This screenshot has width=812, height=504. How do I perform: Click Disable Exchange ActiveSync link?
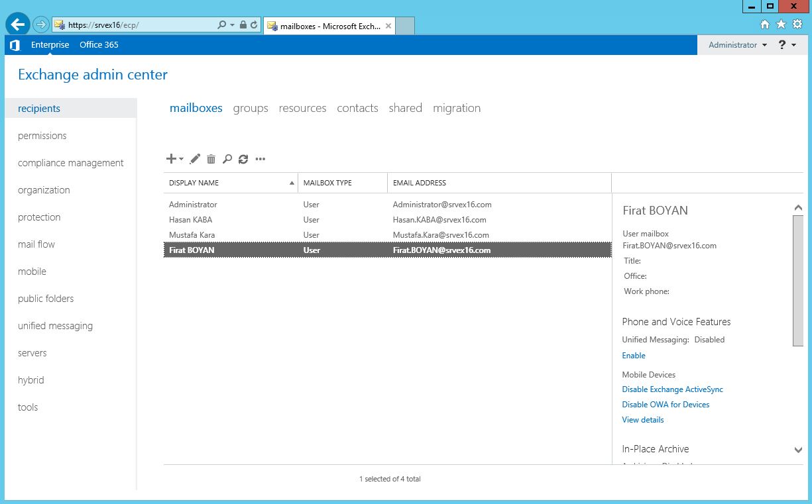pos(672,389)
